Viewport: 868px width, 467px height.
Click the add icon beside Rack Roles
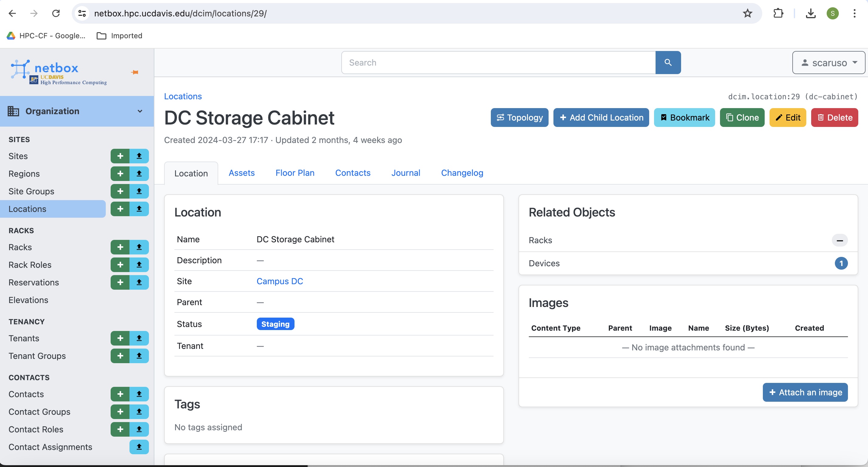[x=120, y=265]
